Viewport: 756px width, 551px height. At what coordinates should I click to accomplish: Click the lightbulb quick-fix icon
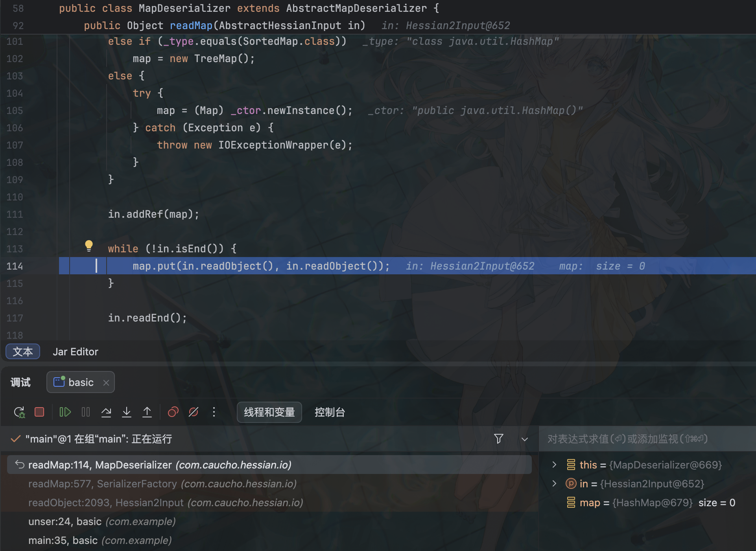coord(89,246)
